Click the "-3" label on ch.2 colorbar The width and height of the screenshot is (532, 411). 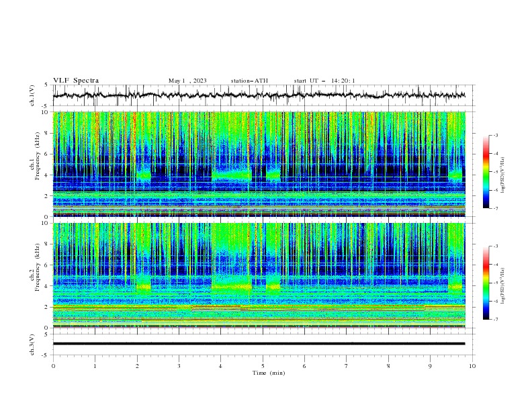(496, 246)
